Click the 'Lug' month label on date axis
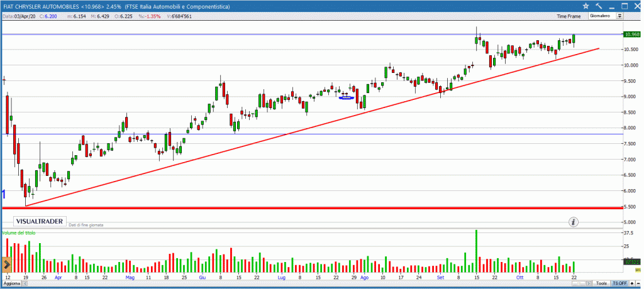The width and height of the screenshot is (644, 289). click(x=281, y=277)
